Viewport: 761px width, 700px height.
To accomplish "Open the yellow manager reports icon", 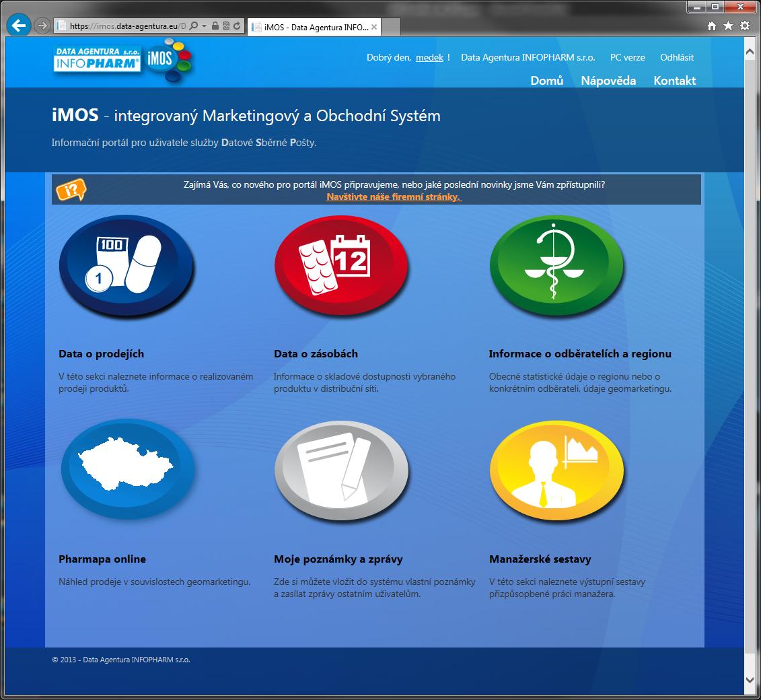I will (x=556, y=470).
